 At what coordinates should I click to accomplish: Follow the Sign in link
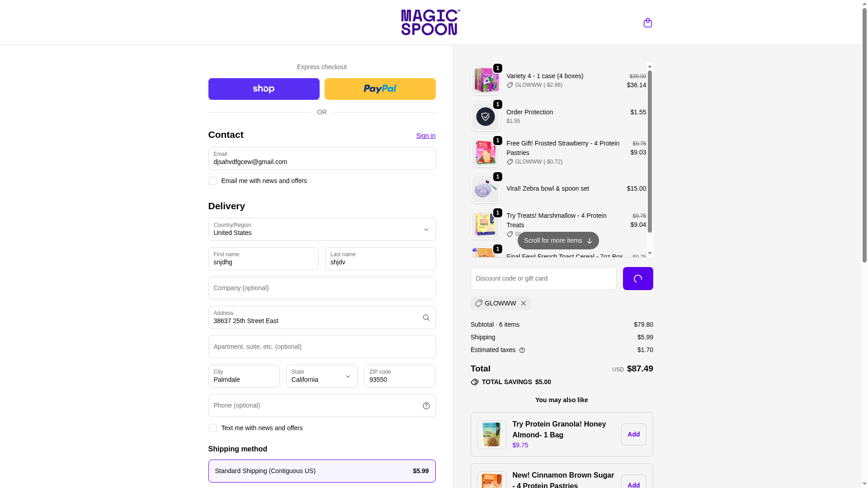(425, 136)
